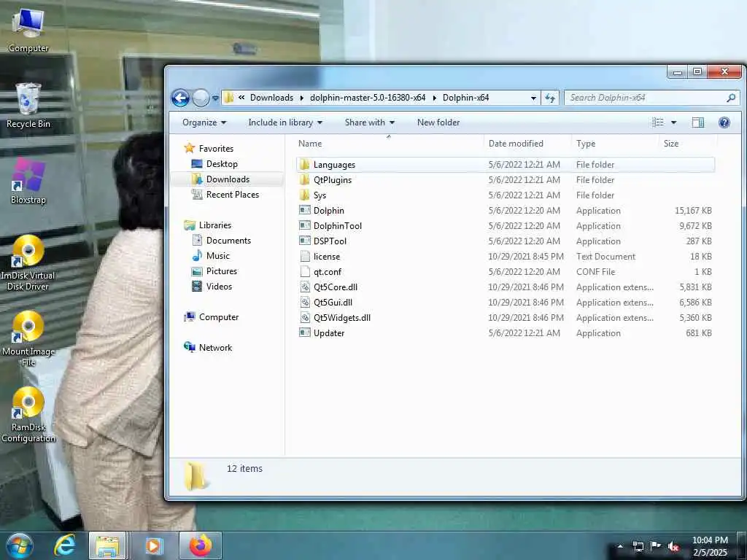Open Firefox from the taskbar
The image size is (747, 560).
[x=200, y=545]
